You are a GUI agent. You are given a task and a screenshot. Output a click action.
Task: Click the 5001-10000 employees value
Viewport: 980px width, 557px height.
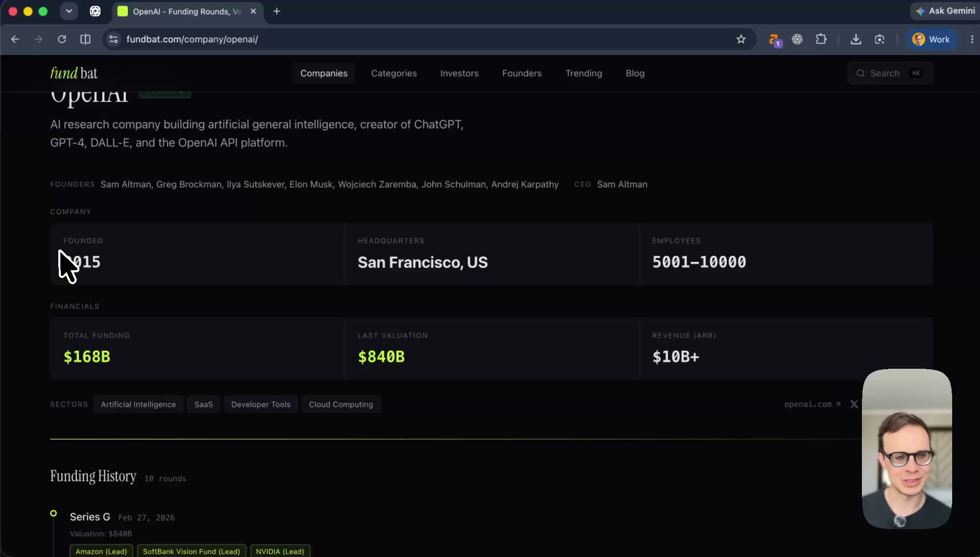click(699, 262)
